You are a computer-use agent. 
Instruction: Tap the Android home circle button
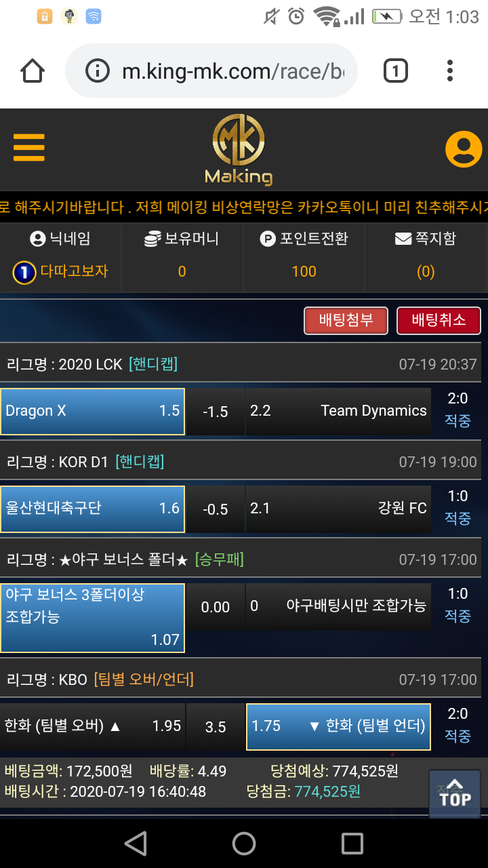coord(244,844)
